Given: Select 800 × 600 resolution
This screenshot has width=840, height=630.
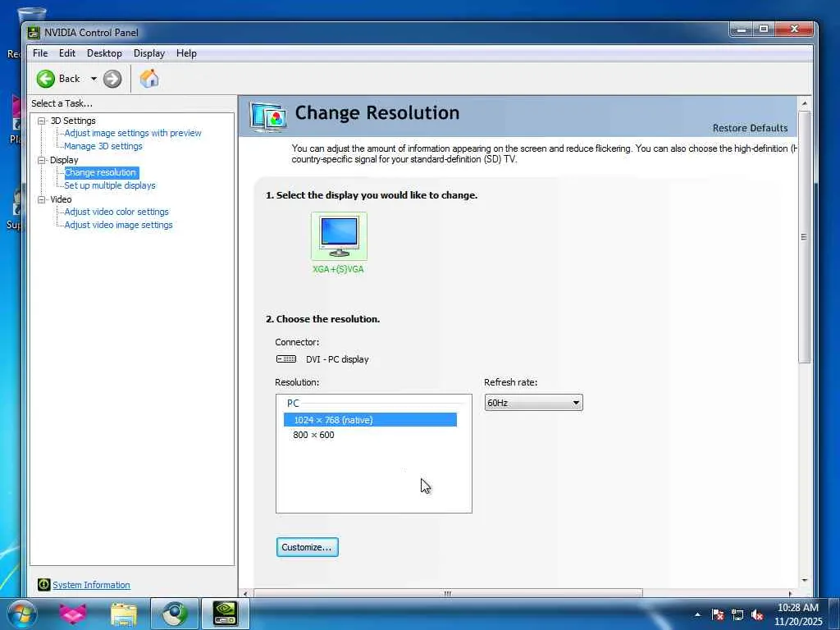Looking at the screenshot, I should point(313,435).
